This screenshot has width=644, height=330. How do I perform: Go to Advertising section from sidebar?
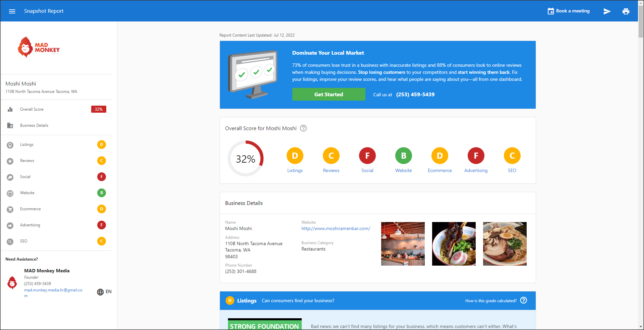click(x=56, y=225)
